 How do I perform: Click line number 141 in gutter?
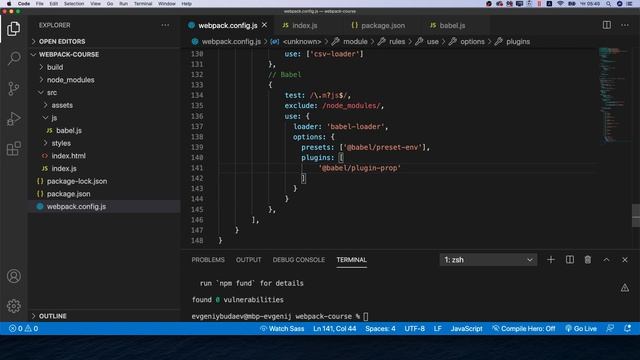(x=197, y=168)
